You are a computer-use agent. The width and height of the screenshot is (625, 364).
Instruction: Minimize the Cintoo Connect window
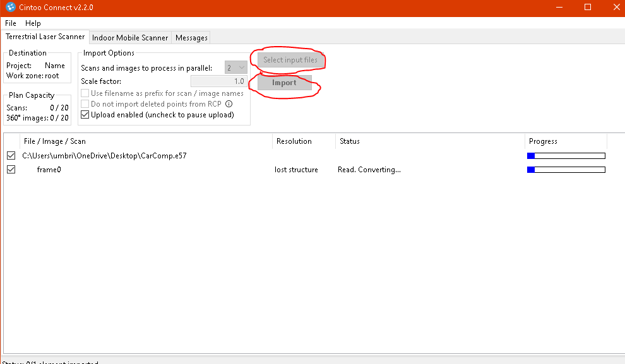point(559,7)
